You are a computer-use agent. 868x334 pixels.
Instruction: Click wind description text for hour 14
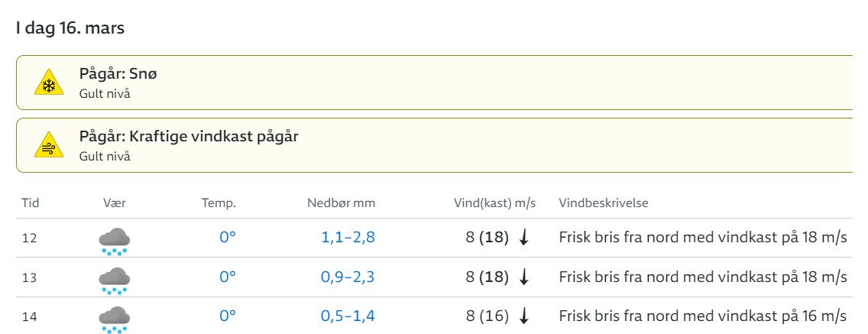tap(703, 316)
